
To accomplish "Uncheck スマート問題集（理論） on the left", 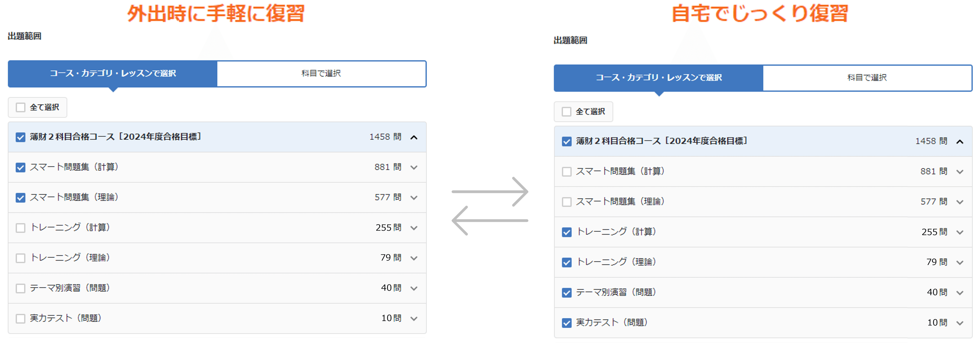I will pyautogui.click(x=20, y=197).
